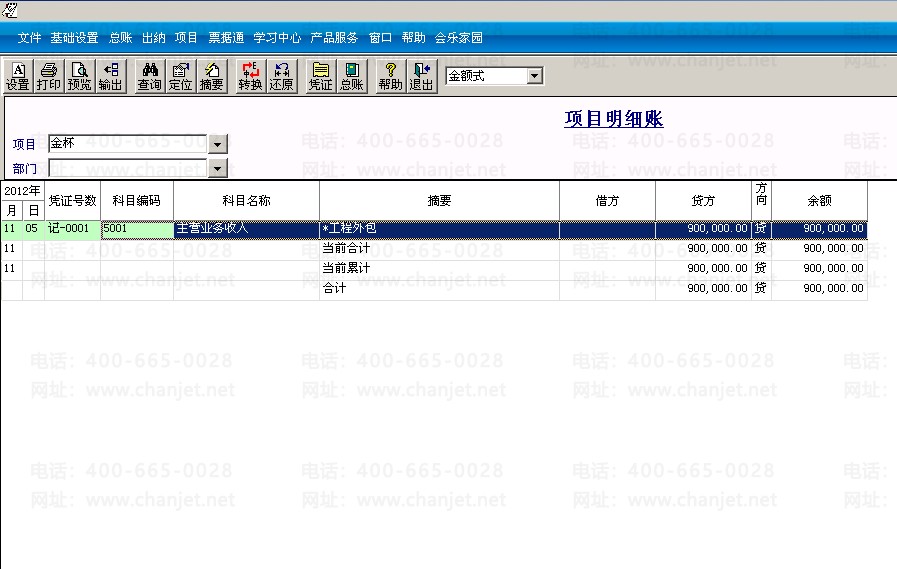
Task: Click the 摘要 column header
Action: click(439, 201)
